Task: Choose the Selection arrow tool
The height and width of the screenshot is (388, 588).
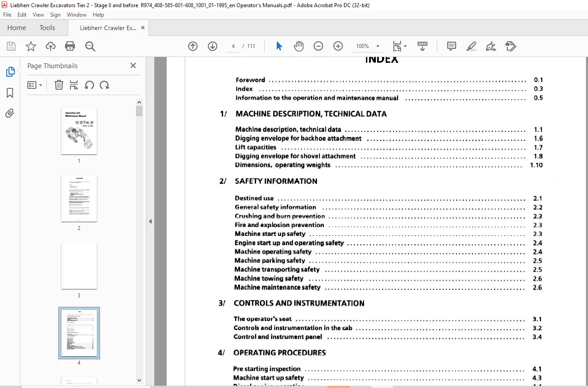Action: 279,46
